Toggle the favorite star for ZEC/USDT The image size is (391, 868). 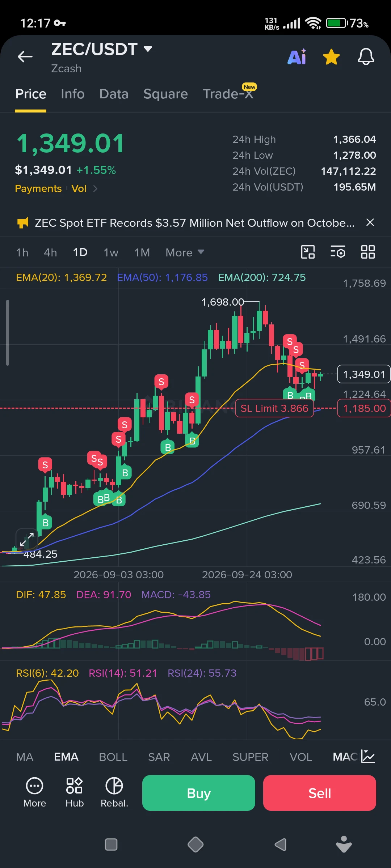point(331,57)
